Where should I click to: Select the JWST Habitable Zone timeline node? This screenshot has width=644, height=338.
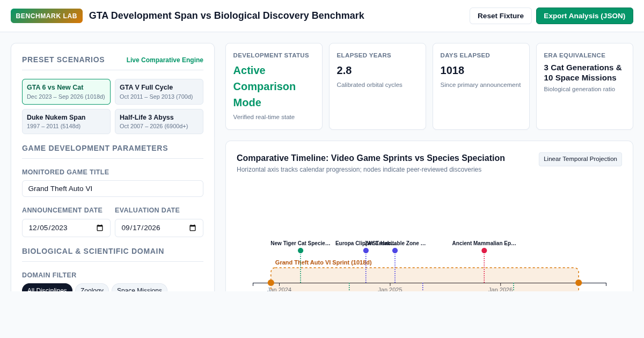point(395,251)
